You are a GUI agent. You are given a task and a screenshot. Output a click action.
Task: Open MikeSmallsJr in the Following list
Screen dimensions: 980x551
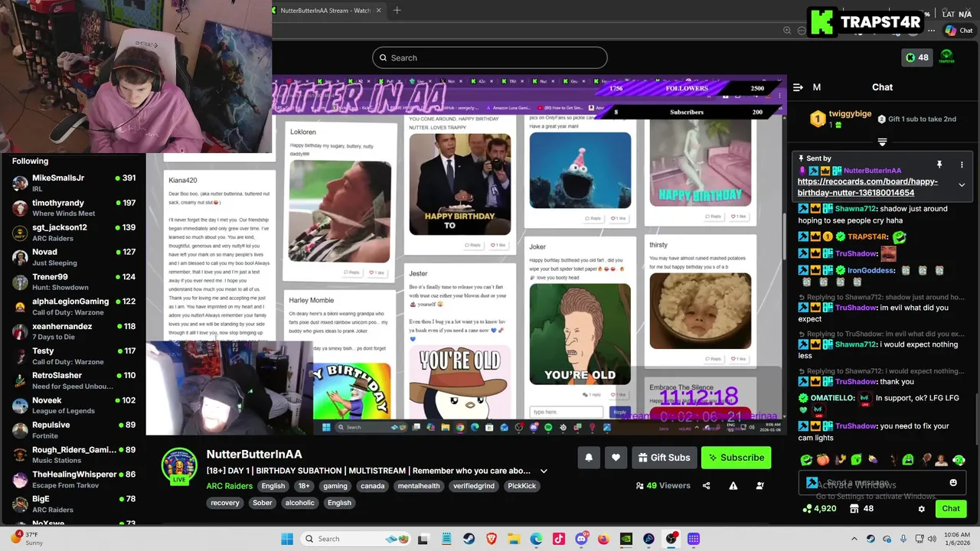pyautogui.click(x=73, y=183)
